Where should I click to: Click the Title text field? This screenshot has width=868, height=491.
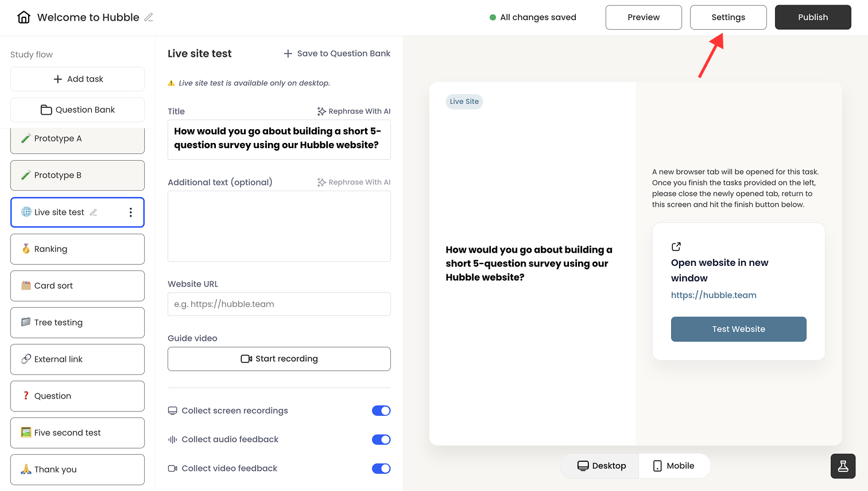tap(279, 140)
